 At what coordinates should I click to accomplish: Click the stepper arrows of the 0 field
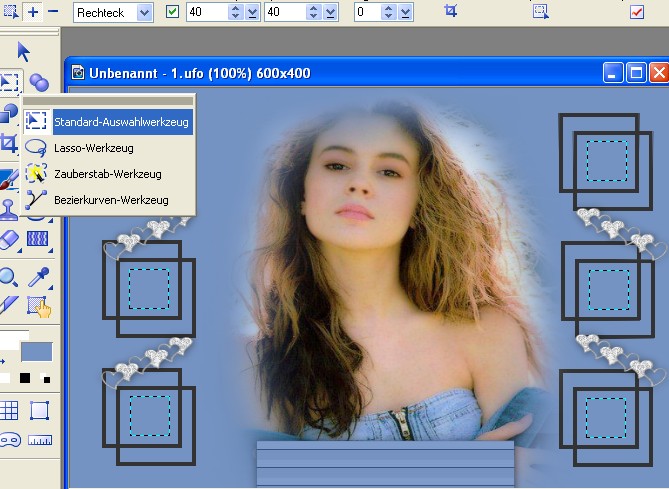[x=388, y=12]
